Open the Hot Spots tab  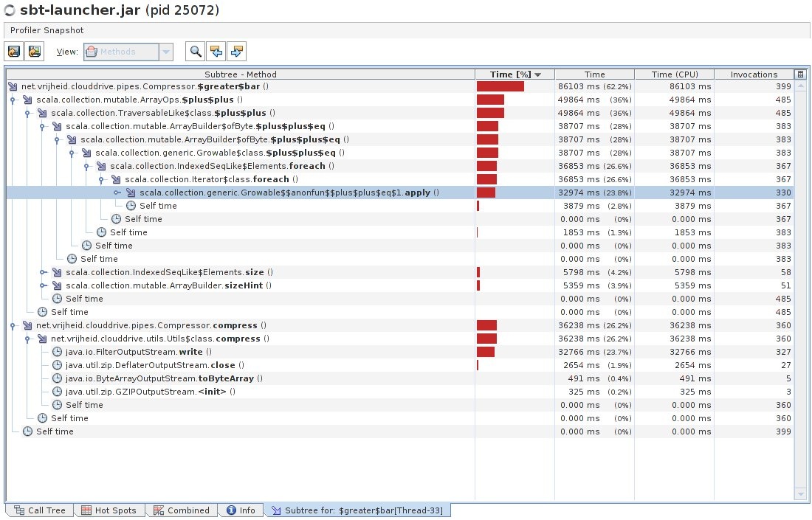[x=109, y=510]
